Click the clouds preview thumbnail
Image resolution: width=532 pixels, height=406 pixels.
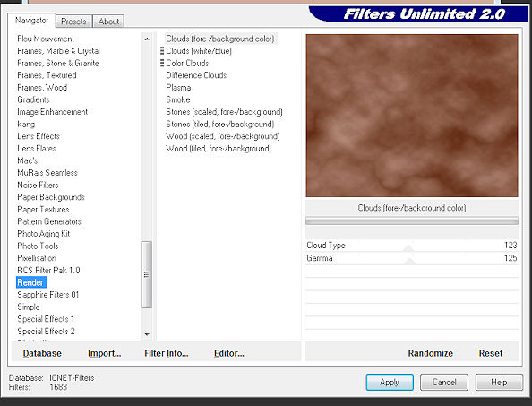tap(412, 116)
